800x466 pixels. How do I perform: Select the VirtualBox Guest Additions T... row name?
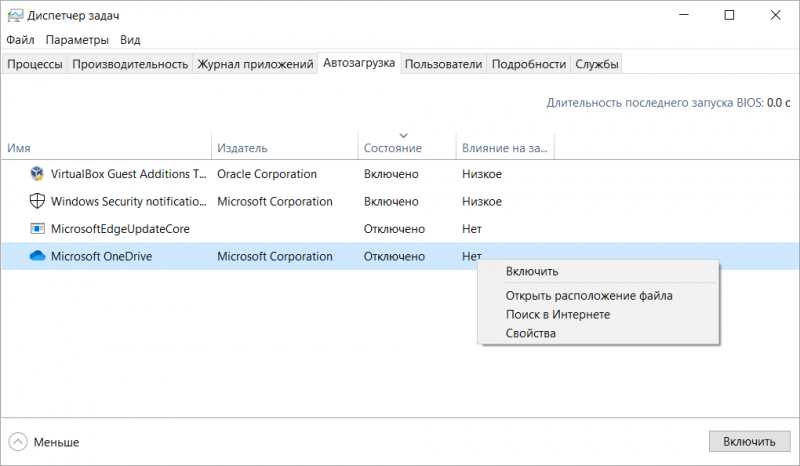tap(129, 174)
